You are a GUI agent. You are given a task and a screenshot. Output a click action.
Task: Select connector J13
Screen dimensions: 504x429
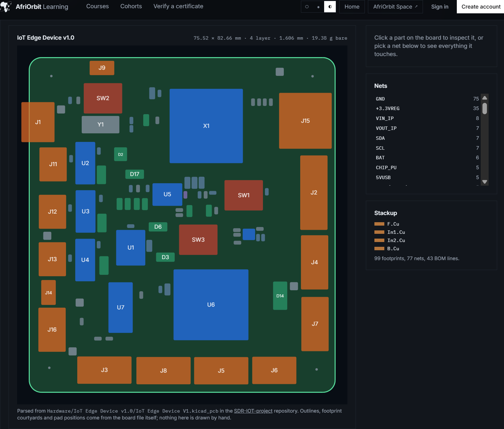pyautogui.click(x=52, y=259)
